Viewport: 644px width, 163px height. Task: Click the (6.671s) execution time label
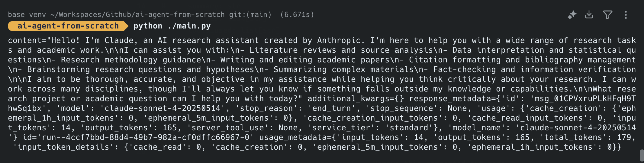coord(297,15)
